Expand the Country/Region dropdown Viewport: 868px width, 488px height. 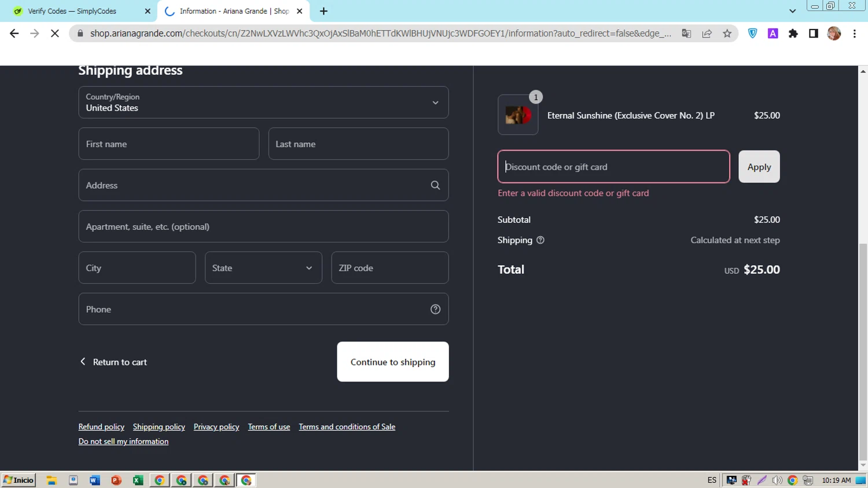pyautogui.click(x=263, y=102)
